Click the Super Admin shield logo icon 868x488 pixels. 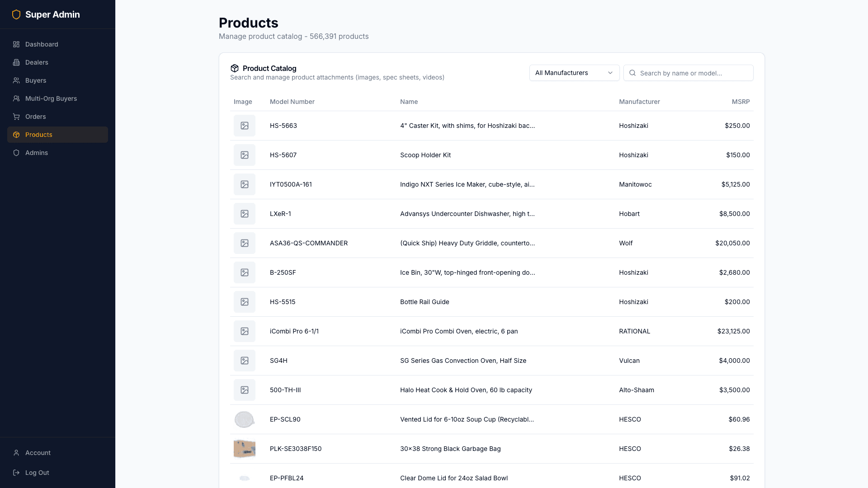pyautogui.click(x=16, y=14)
